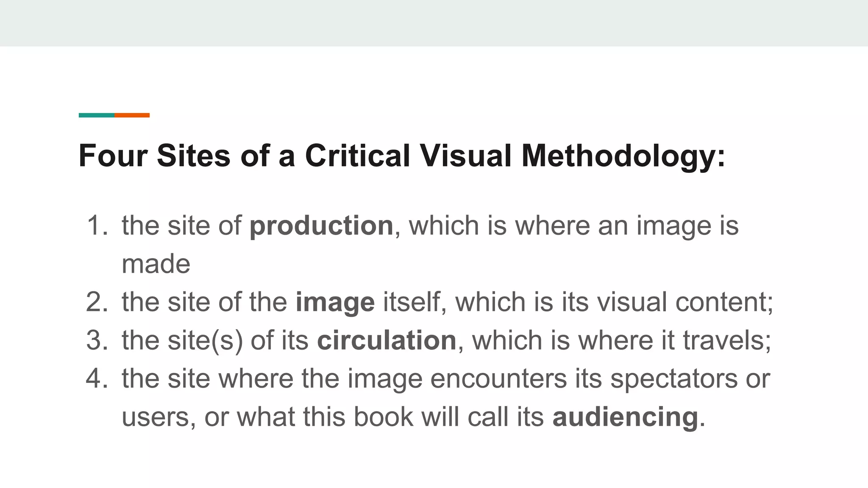Click the orange accent bar segment

tap(132, 115)
